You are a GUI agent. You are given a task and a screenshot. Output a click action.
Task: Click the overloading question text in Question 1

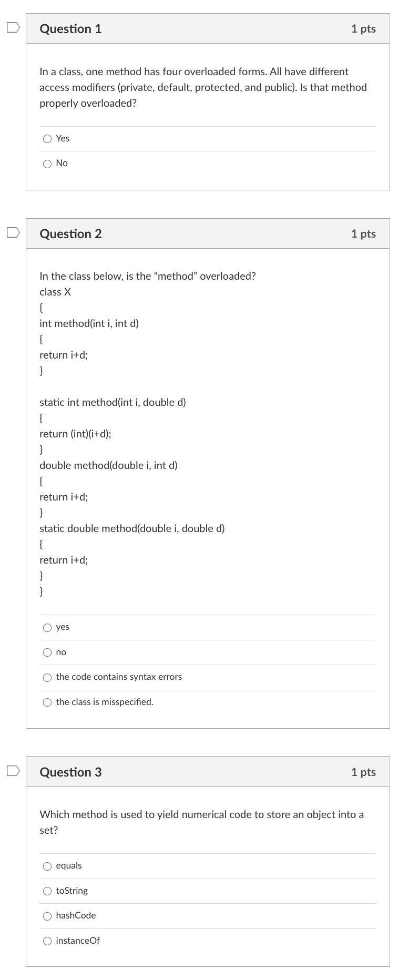tap(203, 87)
